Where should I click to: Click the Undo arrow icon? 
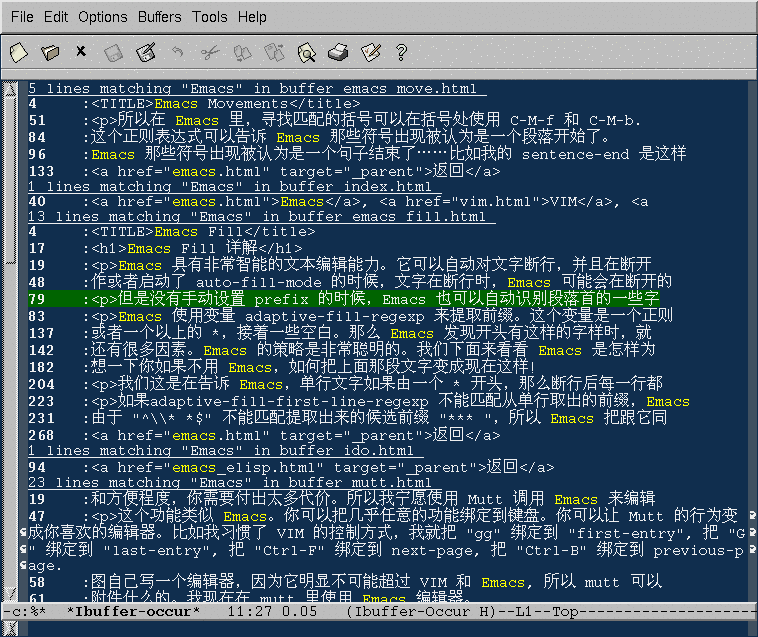point(178,51)
